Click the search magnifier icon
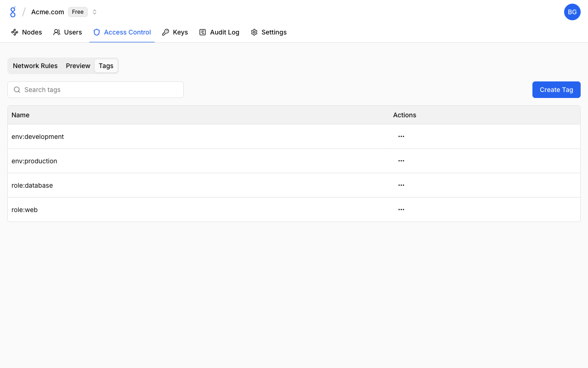Screen dimensions: 588x368 pyautogui.click(x=17, y=90)
